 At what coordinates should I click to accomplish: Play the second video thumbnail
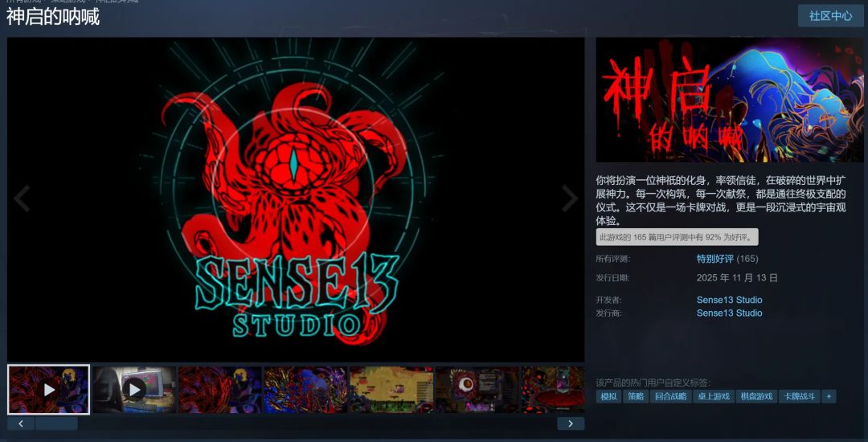point(134,390)
